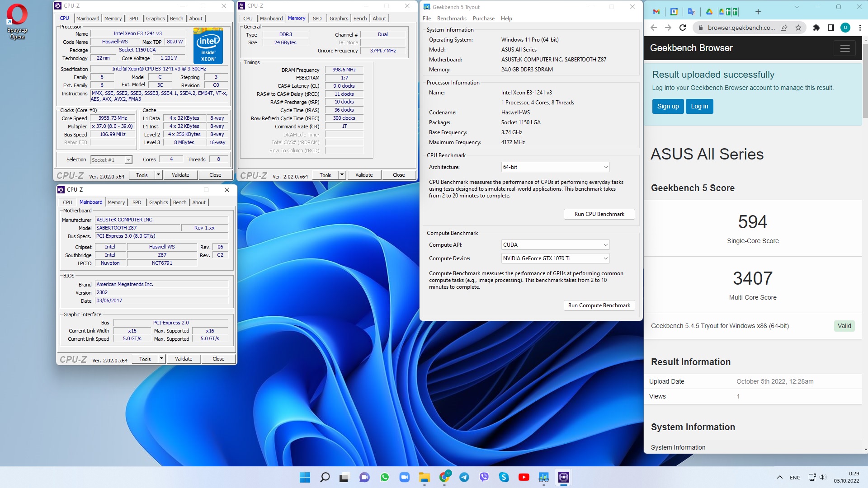Go back in the Chrome browser

654,28
